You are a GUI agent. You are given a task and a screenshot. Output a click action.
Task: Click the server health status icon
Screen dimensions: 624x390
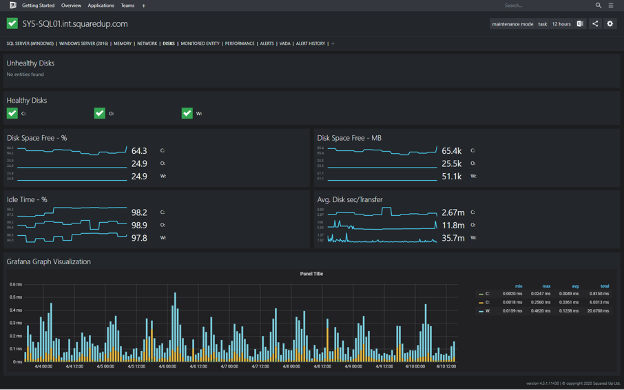pyautogui.click(x=12, y=23)
